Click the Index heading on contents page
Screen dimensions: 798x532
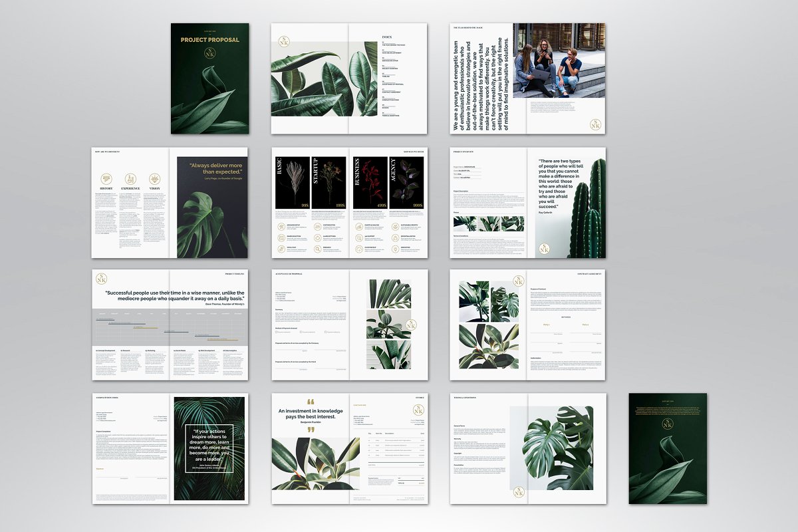tap(387, 36)
